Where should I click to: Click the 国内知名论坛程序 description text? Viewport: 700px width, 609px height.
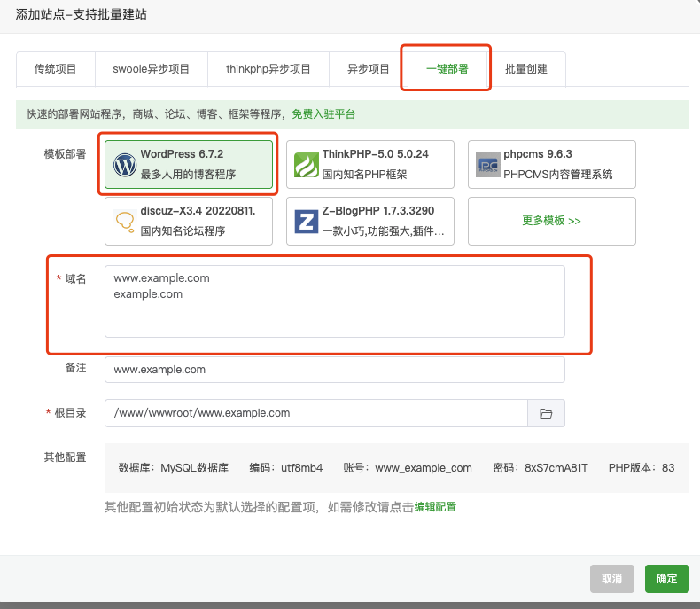point(183,231)
